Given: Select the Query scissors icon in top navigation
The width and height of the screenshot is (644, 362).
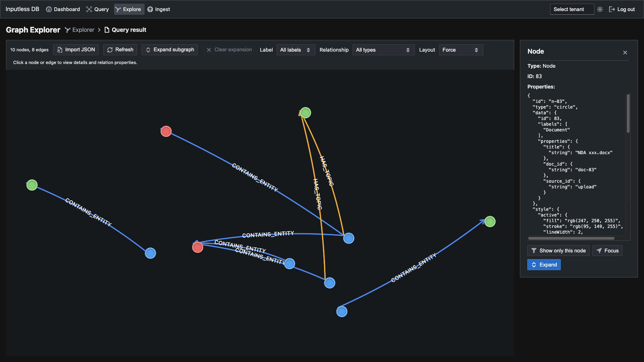Looking at the screenshot, I should point(89,9).
